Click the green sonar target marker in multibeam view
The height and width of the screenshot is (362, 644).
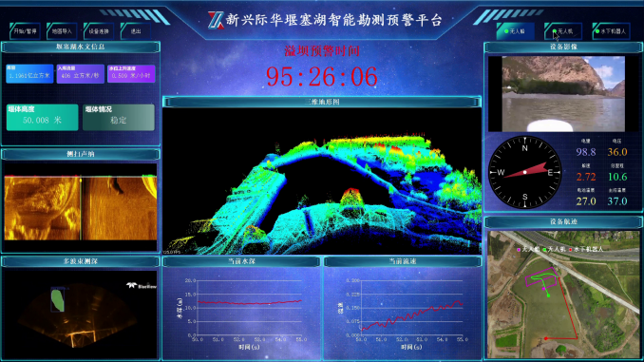coord(58,300)
